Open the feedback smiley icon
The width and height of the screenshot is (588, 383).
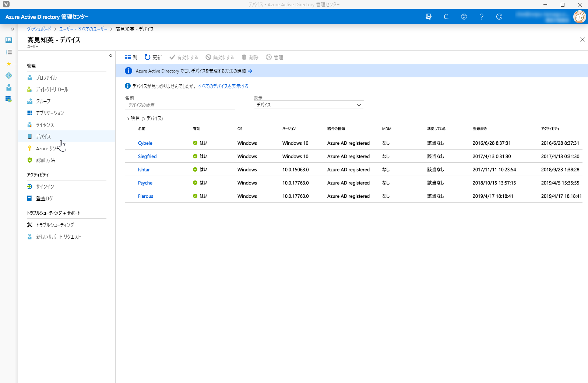499,17
